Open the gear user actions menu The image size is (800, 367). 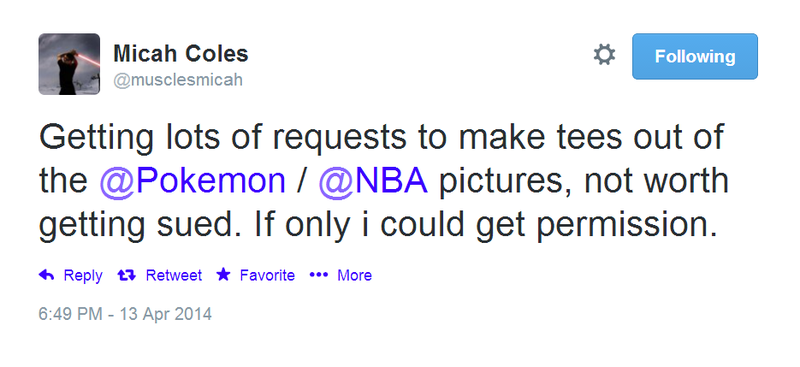point(604,55)
